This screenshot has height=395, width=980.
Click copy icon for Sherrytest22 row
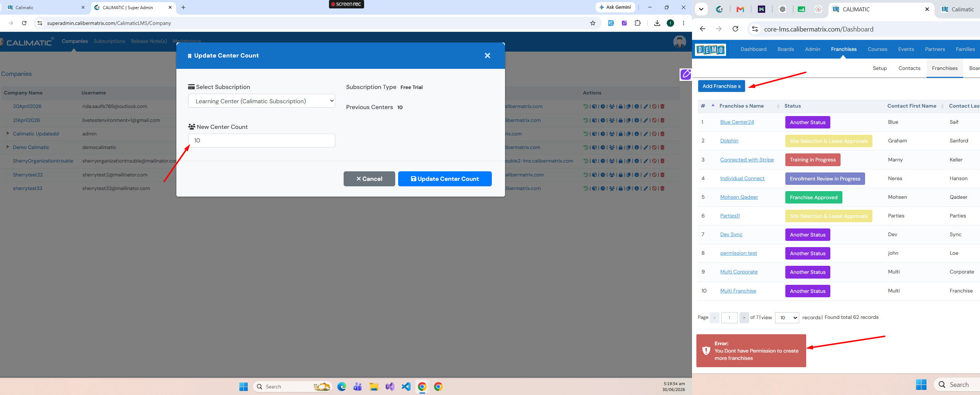[x=629, y=175]
